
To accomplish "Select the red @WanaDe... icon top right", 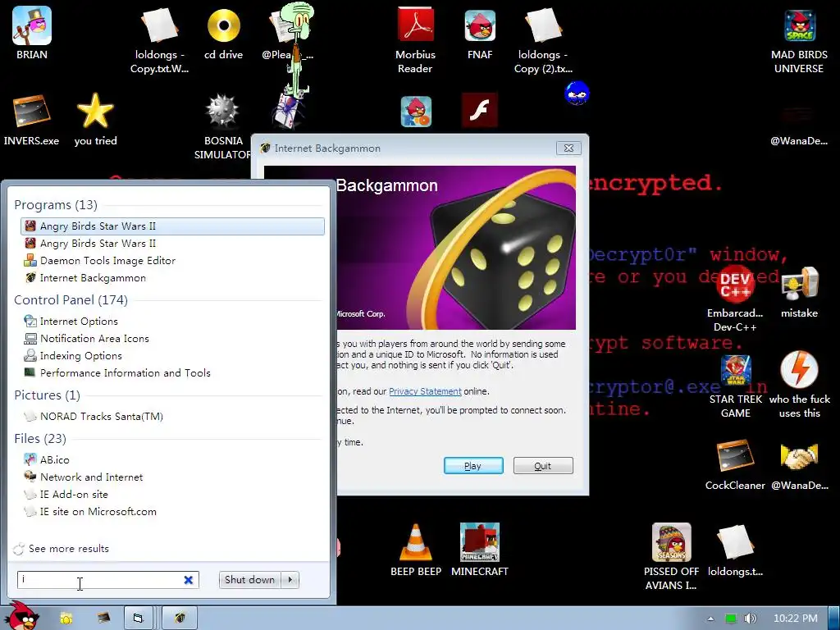I will point(799,126).
